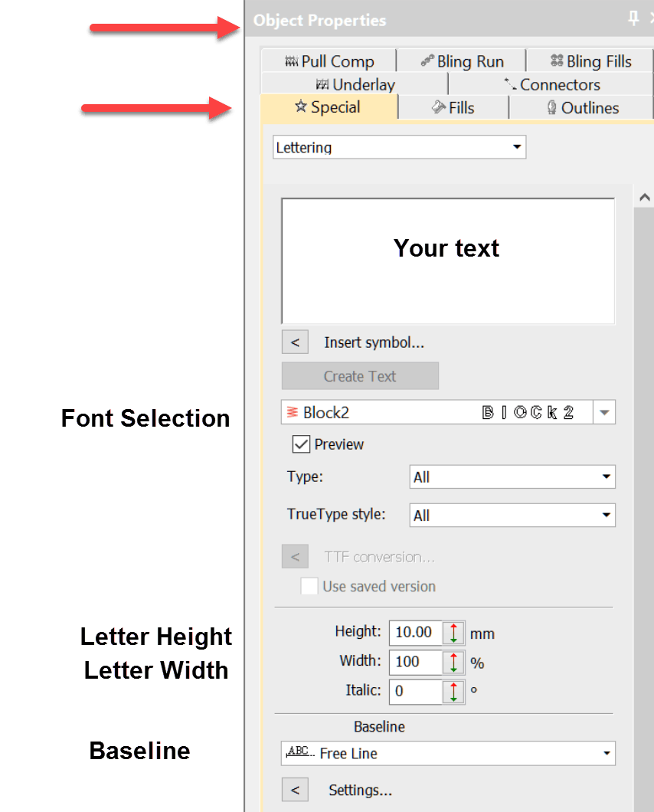Expand the Type dropdown
The image size is (654, 812).
click(606, 477)
